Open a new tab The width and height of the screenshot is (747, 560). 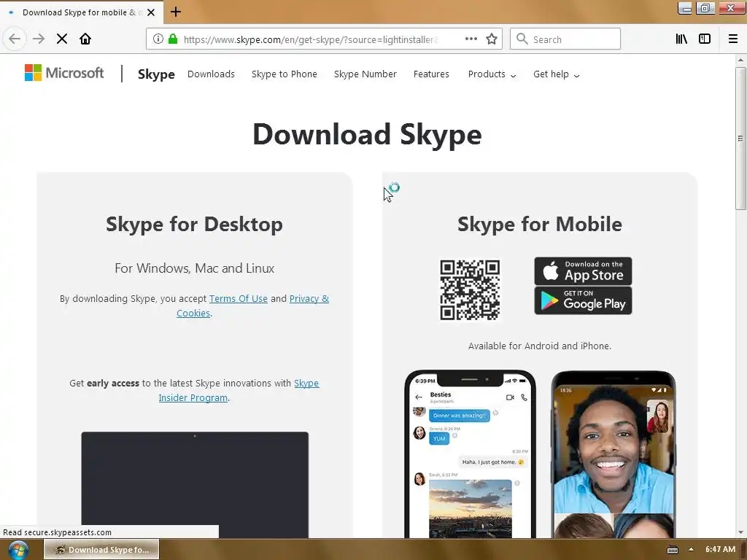176,12
